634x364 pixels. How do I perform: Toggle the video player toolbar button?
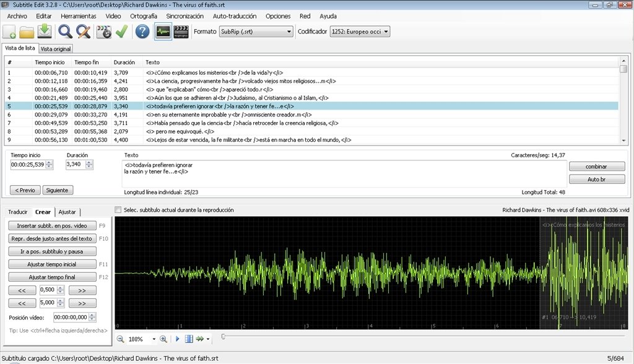(181, 32)
